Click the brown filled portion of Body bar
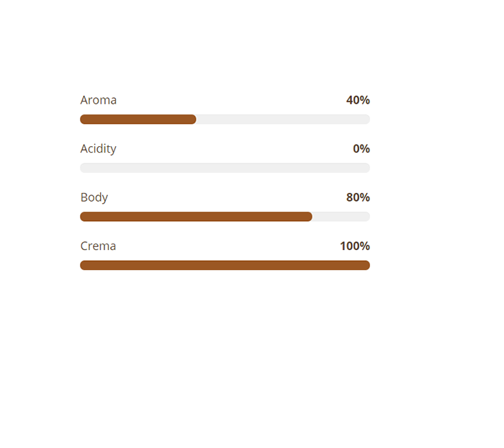 point(196,217)
